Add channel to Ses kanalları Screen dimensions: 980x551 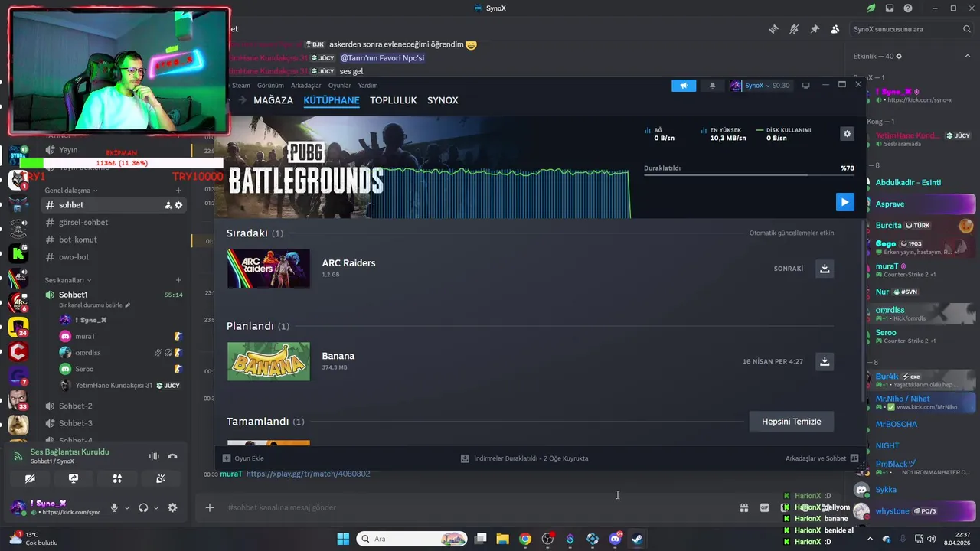[178, 280]
